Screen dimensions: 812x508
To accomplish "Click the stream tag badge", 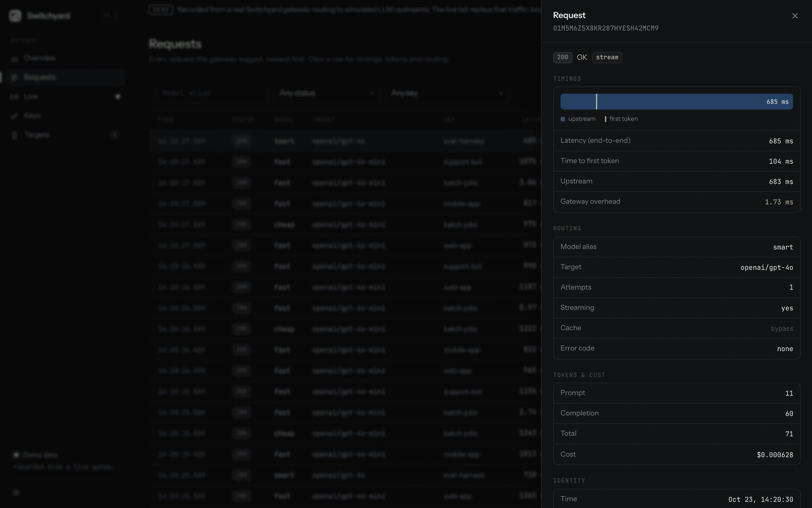I will [607, 58].
